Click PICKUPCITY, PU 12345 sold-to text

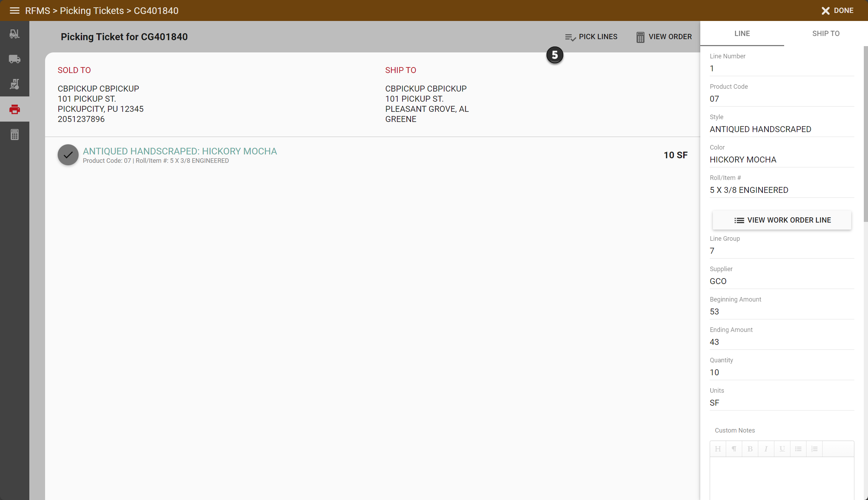click(101, 109)
